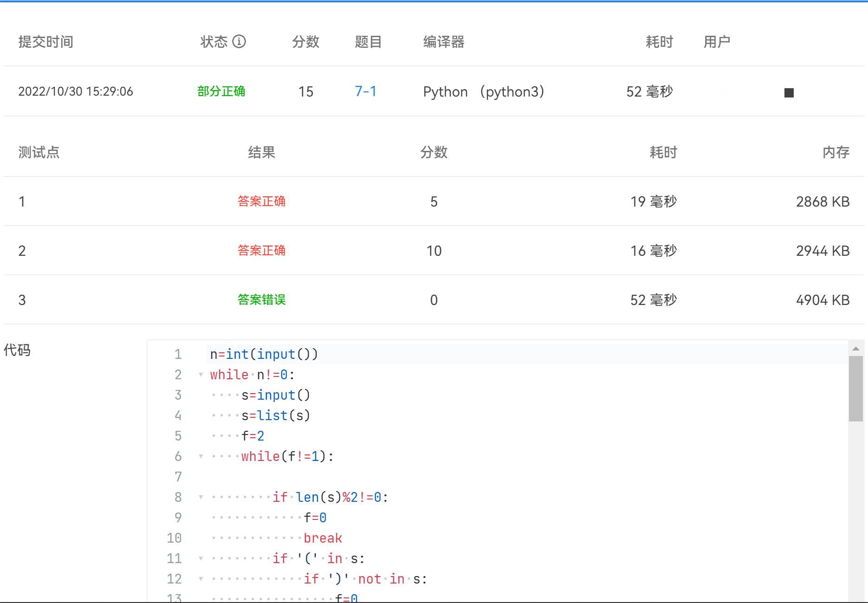Click submission time 2022/10/30 15:29:06
868x603 pixels.
click(76, 91)
